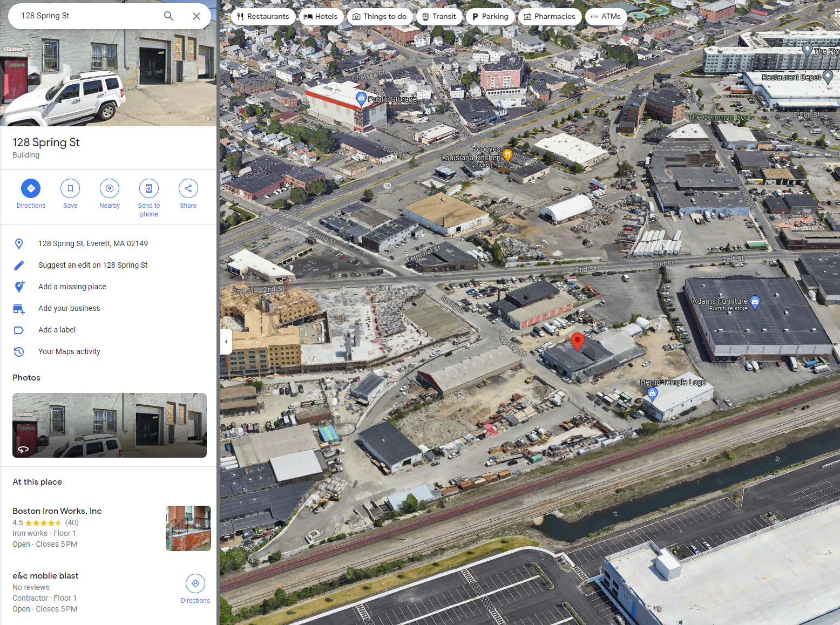This screenshot has height=625, width=840.
Task: Click the address location pin icon
Action: [19, 244]
